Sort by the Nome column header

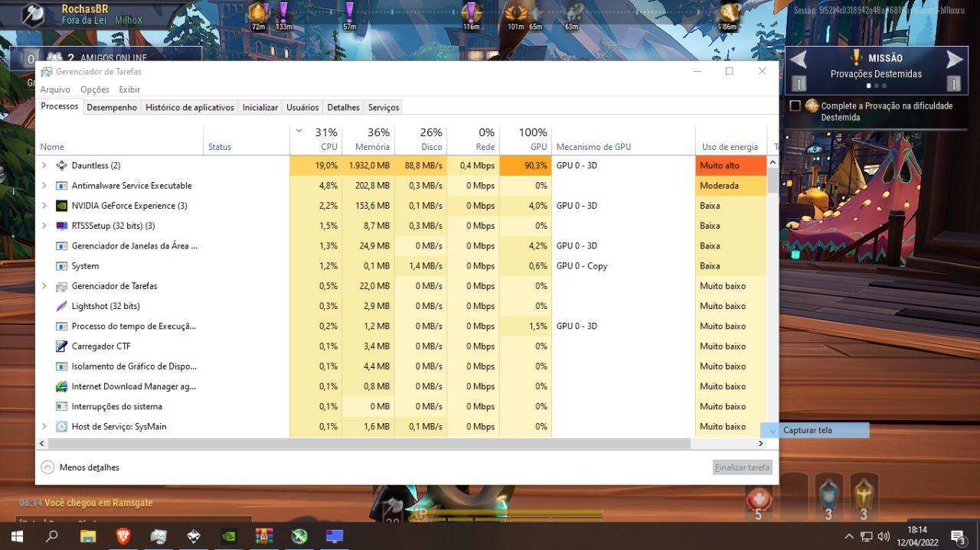(121, 139)
